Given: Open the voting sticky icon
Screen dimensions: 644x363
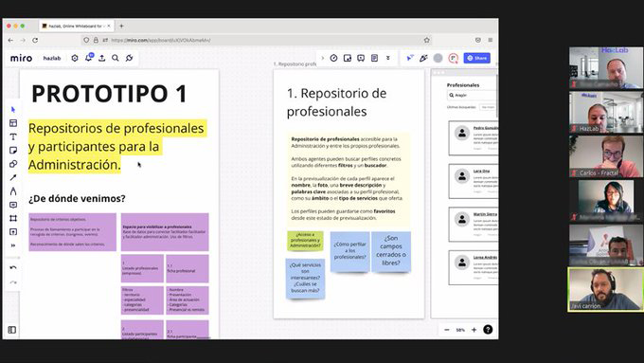Looking at the screenshot, I should coord(348,58).
